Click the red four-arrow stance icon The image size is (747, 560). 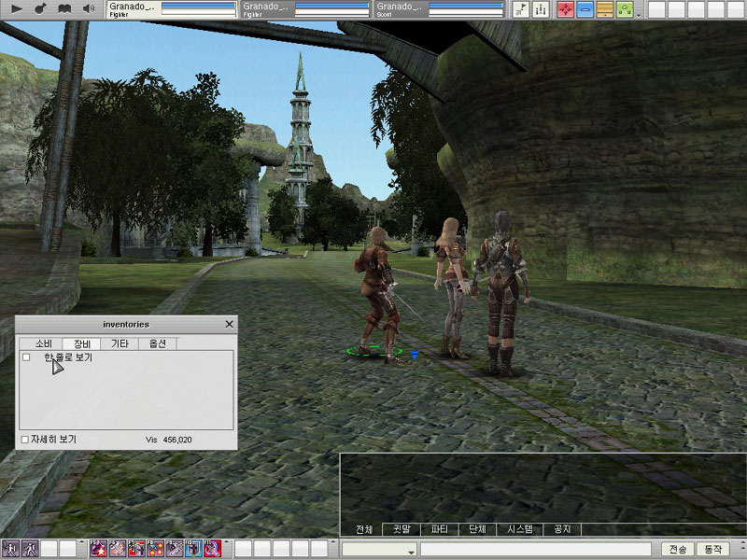point(565,9)
